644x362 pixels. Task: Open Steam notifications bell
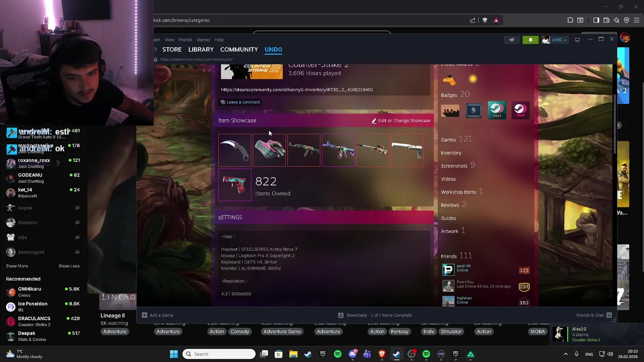pyautogui.click(x=530, y=40)
